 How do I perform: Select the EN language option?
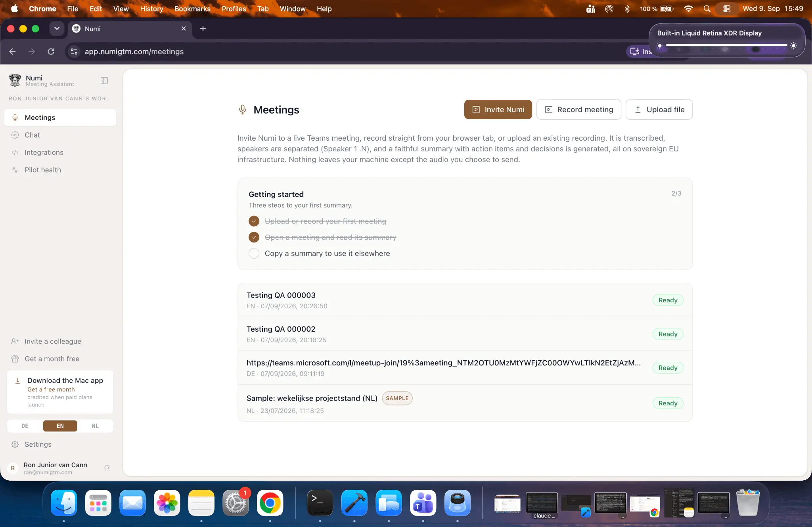pyautogui.click(x=60, y=426)
